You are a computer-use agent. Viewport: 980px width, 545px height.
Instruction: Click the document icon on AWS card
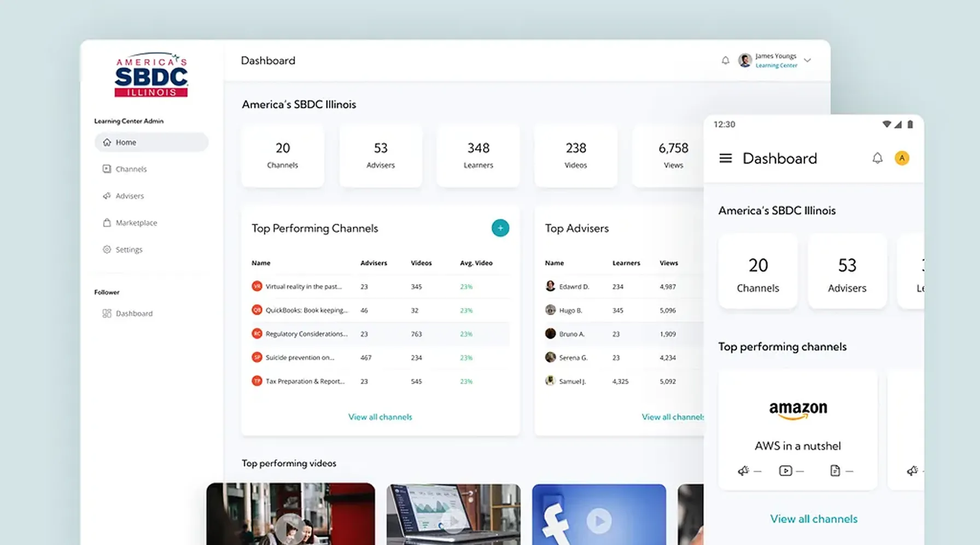835,471
